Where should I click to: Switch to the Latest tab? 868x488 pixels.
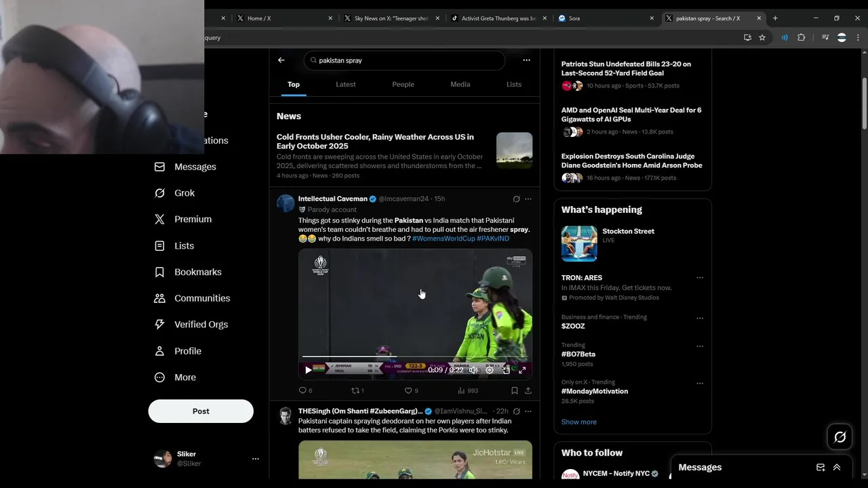point(346,85)
